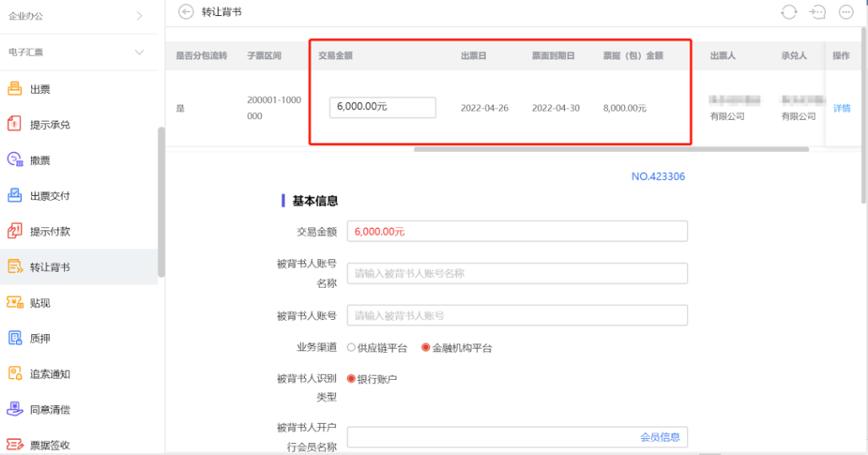Click the 追索通知 sidebar icon
The image size is (868, 455).
(x=14, y=374)
